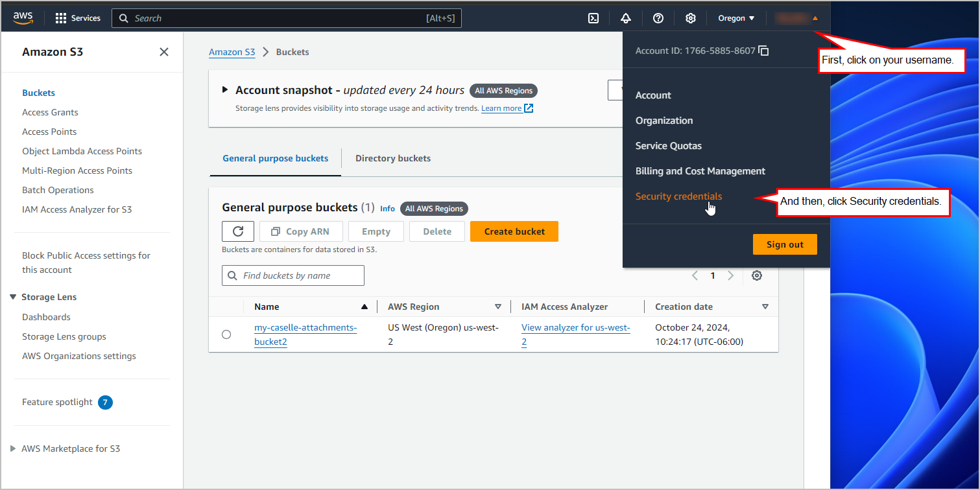Image resolution: width=980 pixels, height=490 pixels.
Task: Open the notifications bell icon
Action: tap(626, 18)
